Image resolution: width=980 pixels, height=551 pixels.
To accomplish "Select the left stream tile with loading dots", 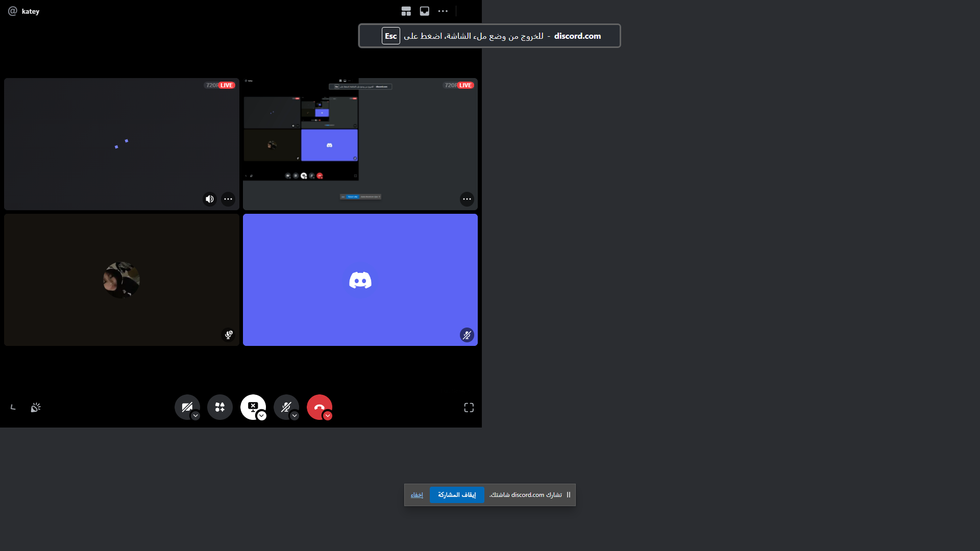I will tap(121, 144).
